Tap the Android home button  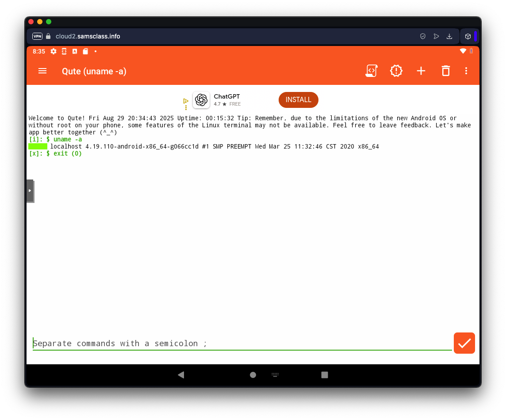(253, 375)
